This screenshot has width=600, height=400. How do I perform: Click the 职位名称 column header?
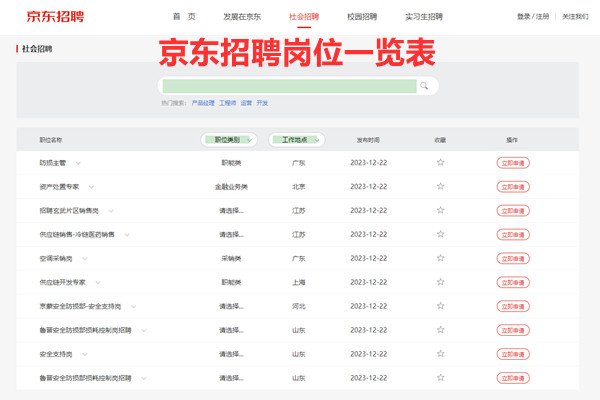[x=51, y=140]
